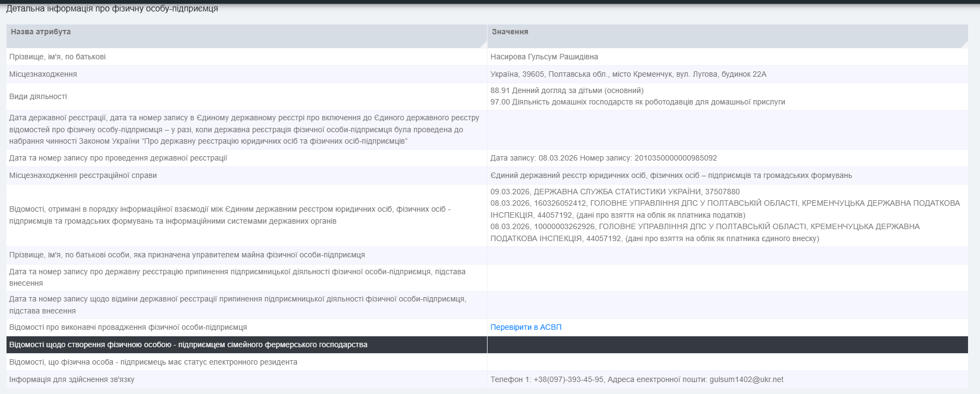The image size is (980, 394).
Task: Click the 'Місцезнаходження' attribute label
Action: click(43, 74)
